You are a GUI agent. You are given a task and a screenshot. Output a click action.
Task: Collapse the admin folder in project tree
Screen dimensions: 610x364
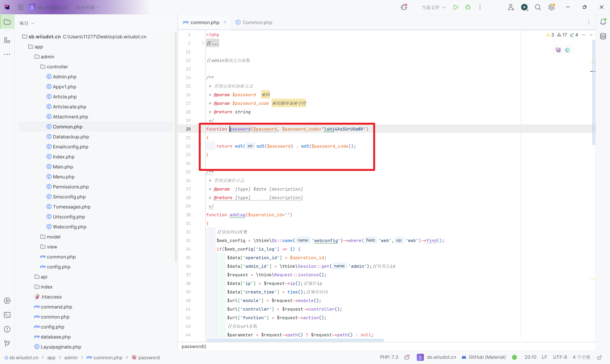31,57
